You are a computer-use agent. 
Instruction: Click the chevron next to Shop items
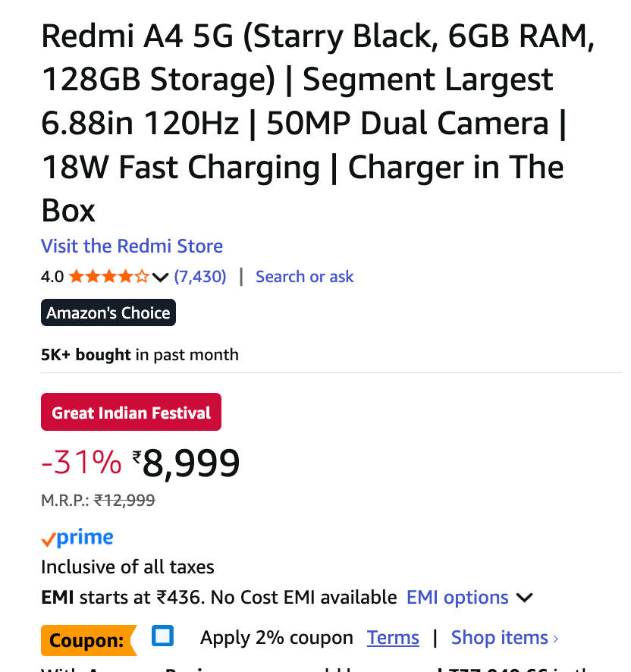point(556,639)
